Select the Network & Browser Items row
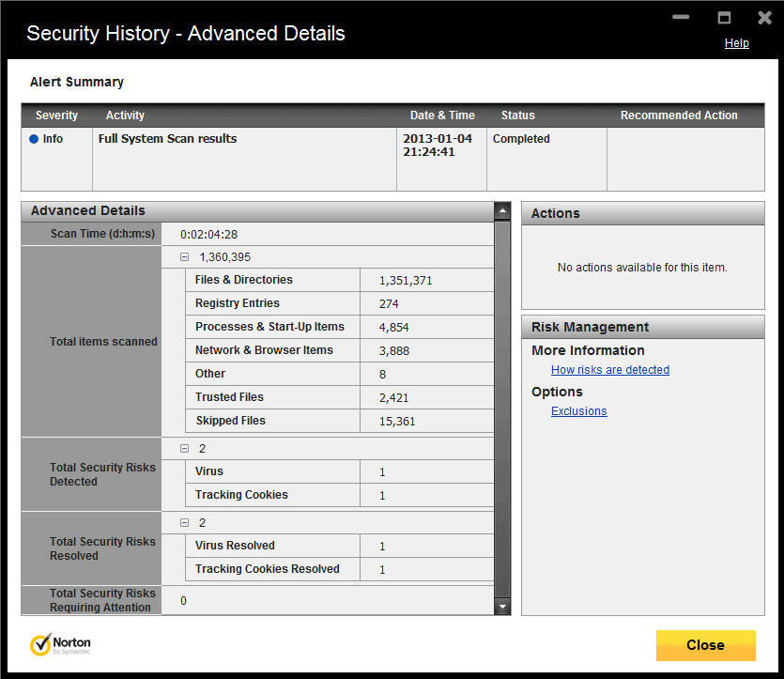 [x=340, y=350]
